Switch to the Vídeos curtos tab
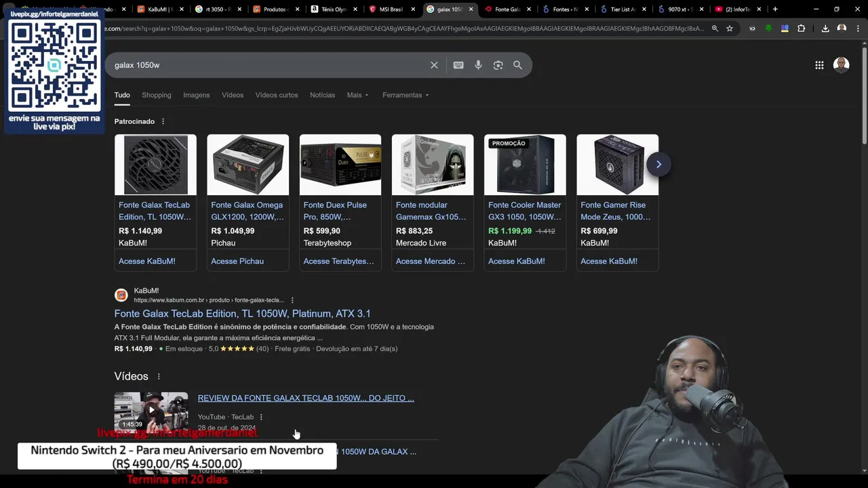This screenshot has width=868, height=488. (277, 95)
